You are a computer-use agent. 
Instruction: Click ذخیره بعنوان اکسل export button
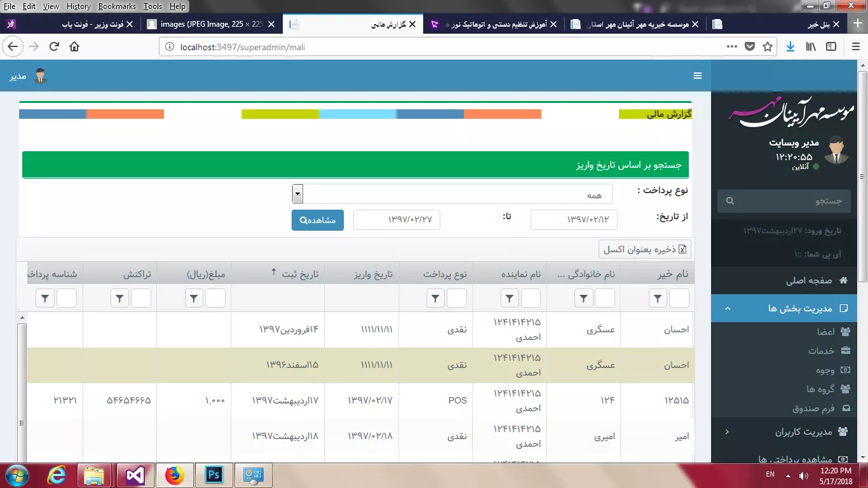click(644, 249)
